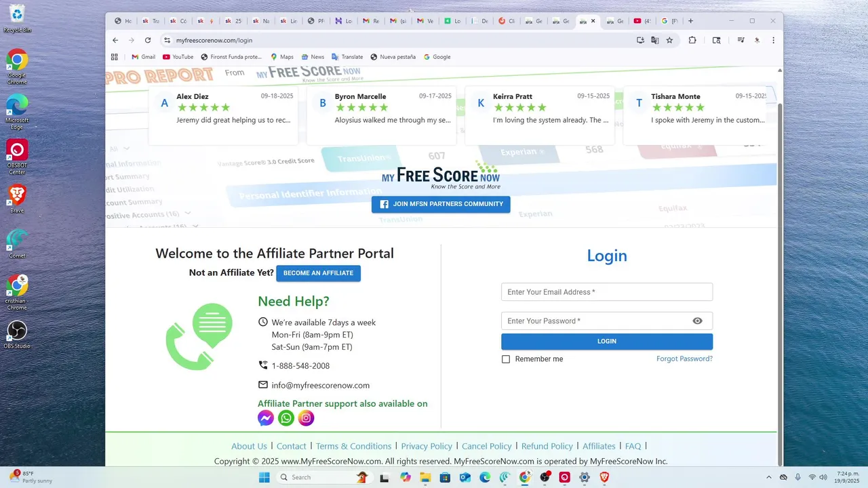Open Chrome three-dot menu
Image resolution: width=868 pixels, height=488 pixels.
(x=773, y=40)
